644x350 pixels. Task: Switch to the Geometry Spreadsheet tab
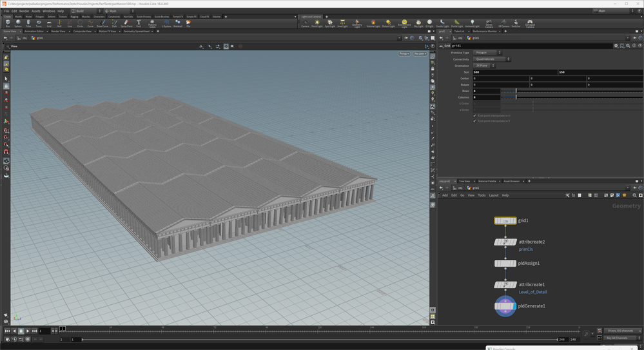click(137, 31)
